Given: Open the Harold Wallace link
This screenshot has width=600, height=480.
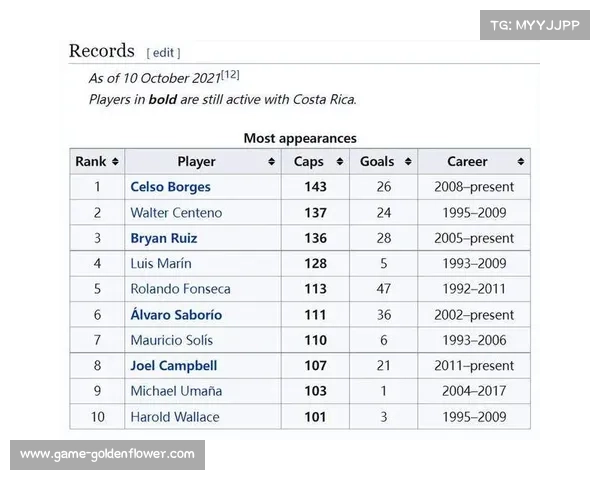Looking at the screenshot, I should tap(174, 417).
